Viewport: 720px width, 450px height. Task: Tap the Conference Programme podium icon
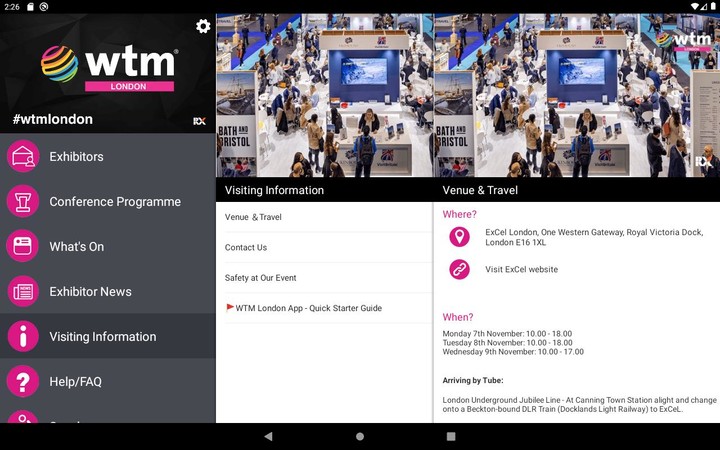(x=23, y=201)
